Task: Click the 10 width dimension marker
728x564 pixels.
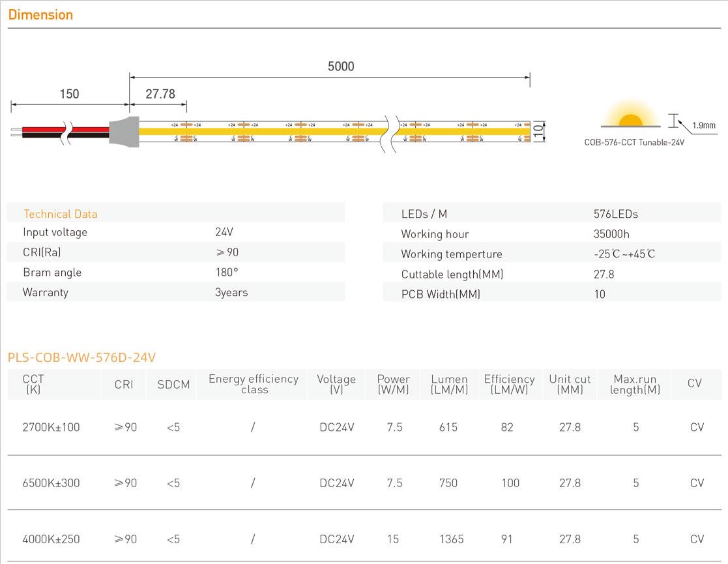Action: pyautogui.click(x=538, y=130)
